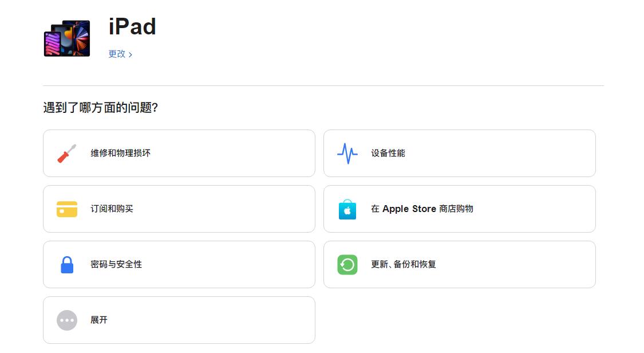Select the 设备性能 topic card
Screen dimensions: 644x353
[460, 153]
